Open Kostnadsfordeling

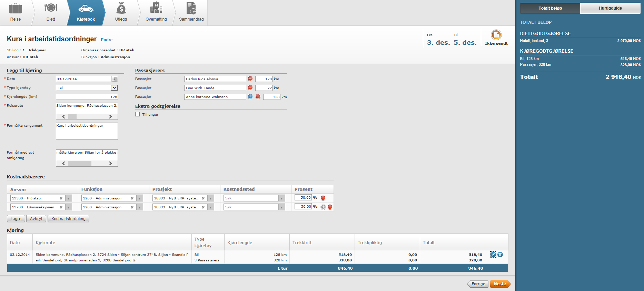68,219
